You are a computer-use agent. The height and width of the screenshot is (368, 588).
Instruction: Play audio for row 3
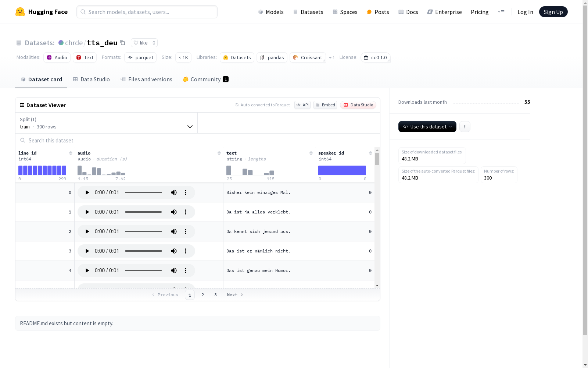click(x=87, y=251)
